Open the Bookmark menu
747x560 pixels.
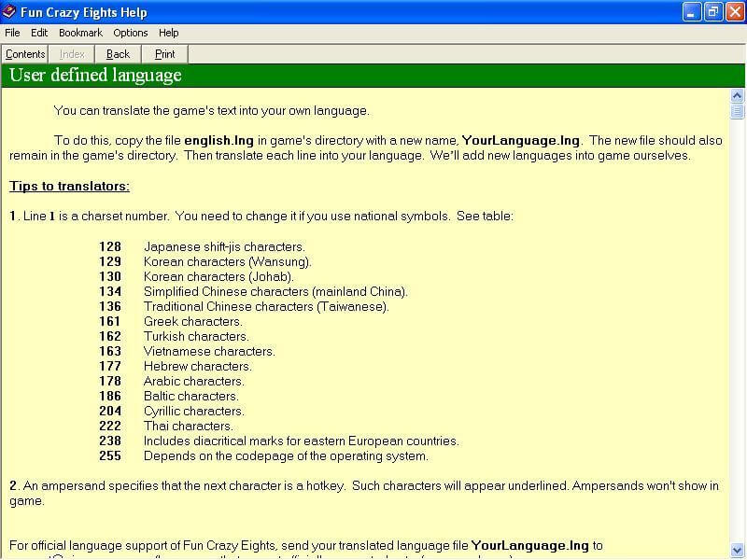coord(80,33)
